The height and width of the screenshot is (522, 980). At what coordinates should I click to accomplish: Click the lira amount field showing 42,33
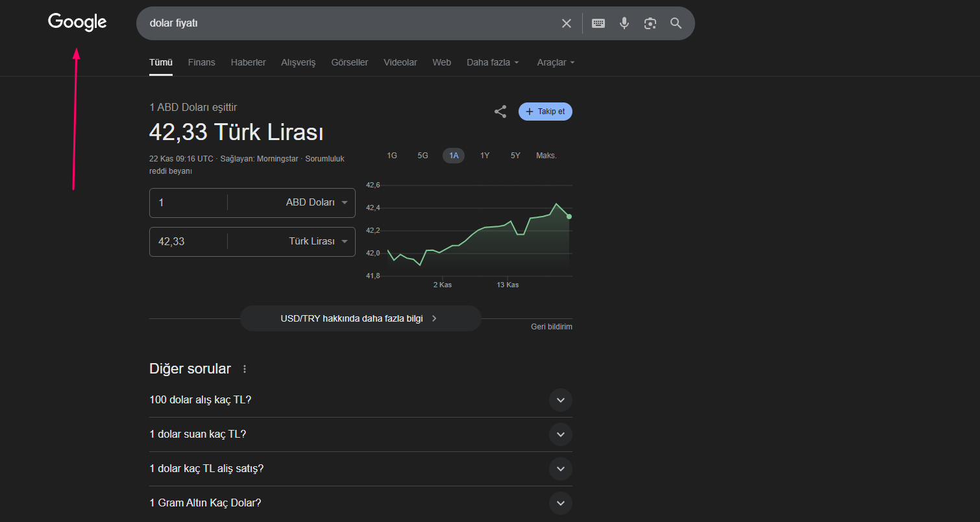[188, 241]
